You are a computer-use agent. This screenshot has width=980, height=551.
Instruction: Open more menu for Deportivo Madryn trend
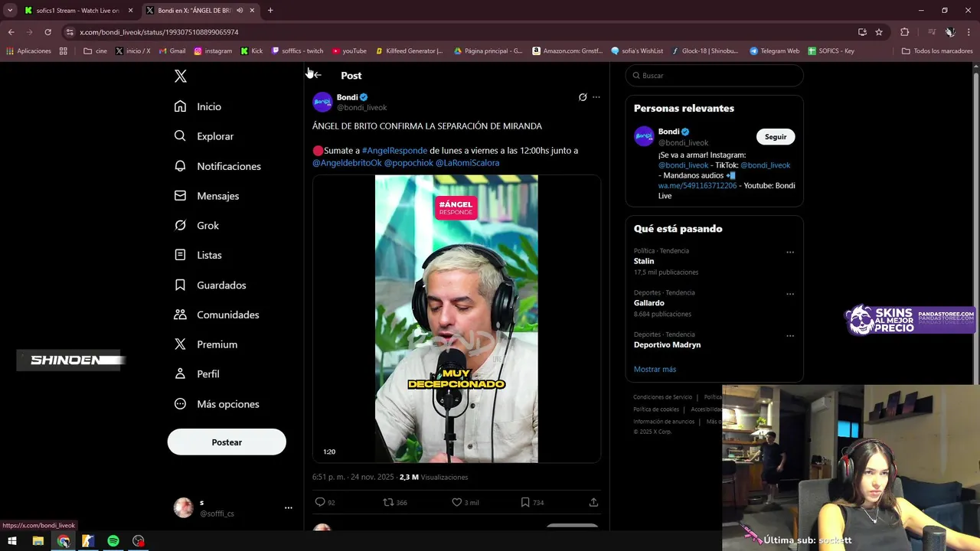(x=790, y=335)
